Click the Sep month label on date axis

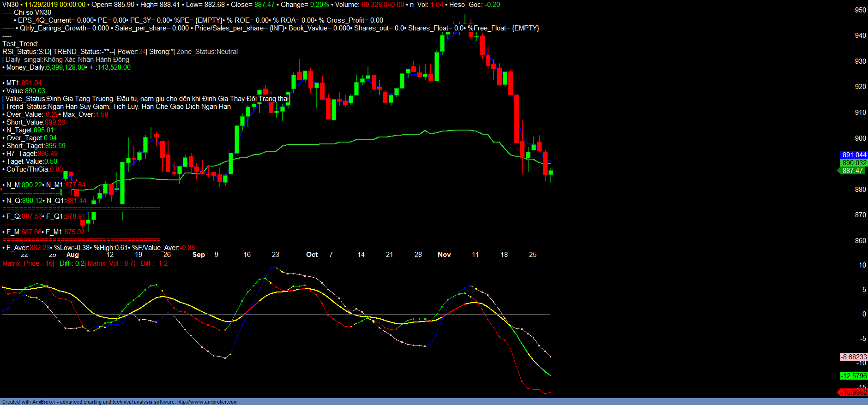(x=199, y=255)
